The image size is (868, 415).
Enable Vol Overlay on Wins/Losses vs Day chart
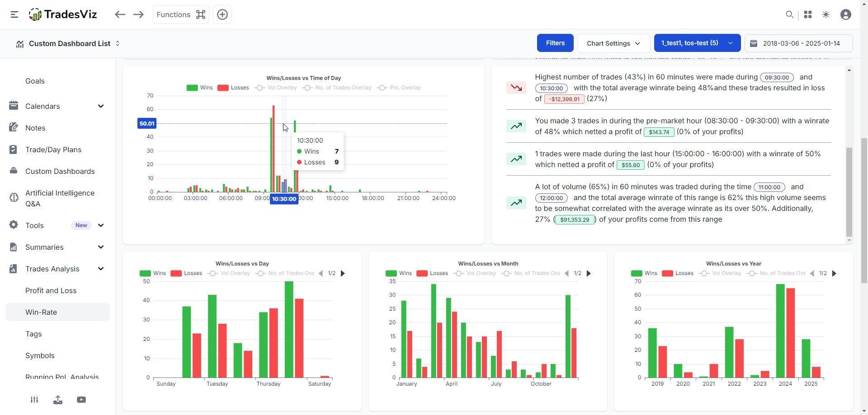(228, 273)
